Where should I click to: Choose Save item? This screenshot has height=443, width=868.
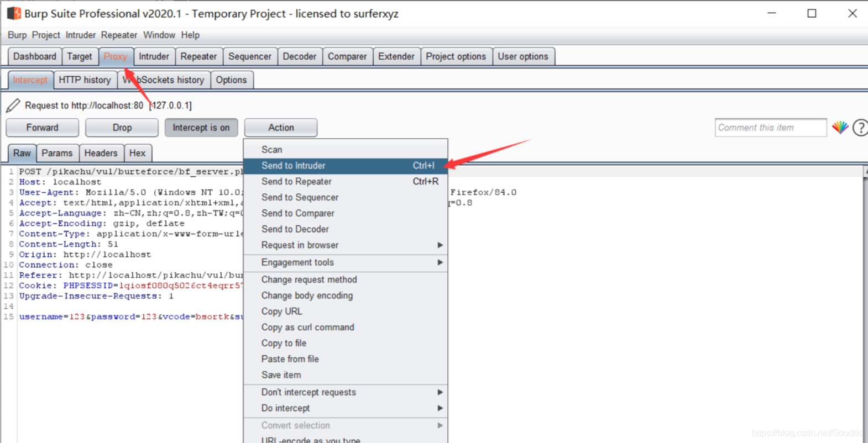346,375
